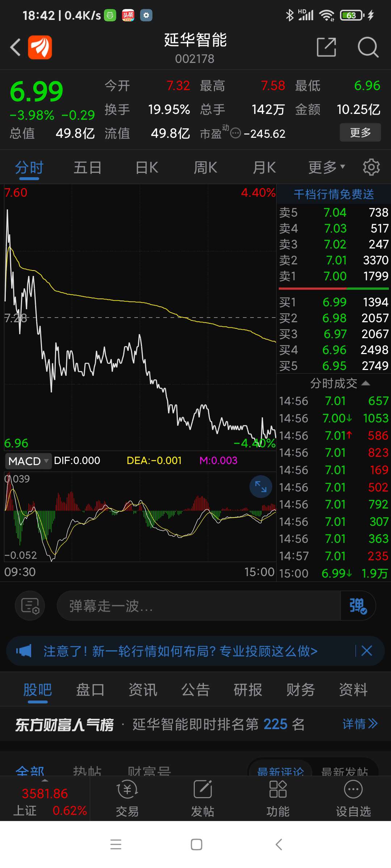Open chart settings gear icon

click(x=371, y=167)
